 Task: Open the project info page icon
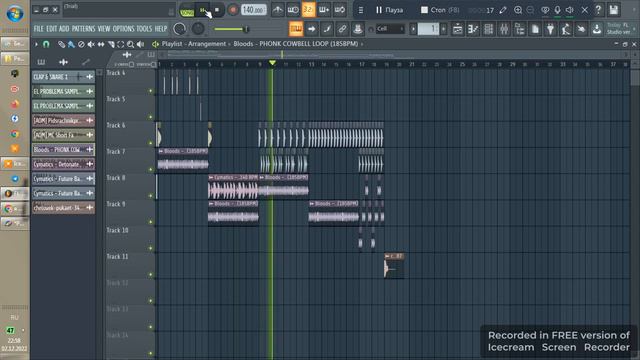coord(535,29)
